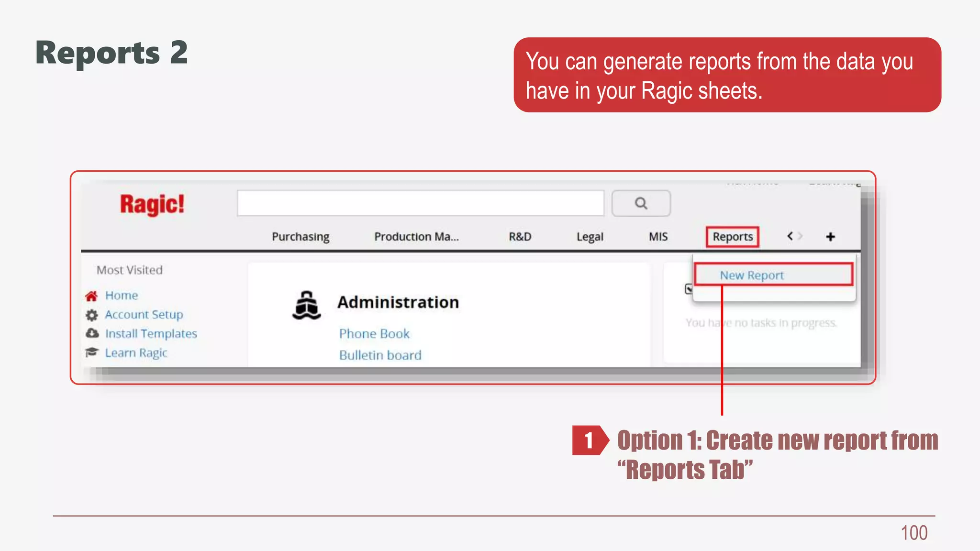
Task: Open the Bulletin board sheet
Action: coord(380,355)
